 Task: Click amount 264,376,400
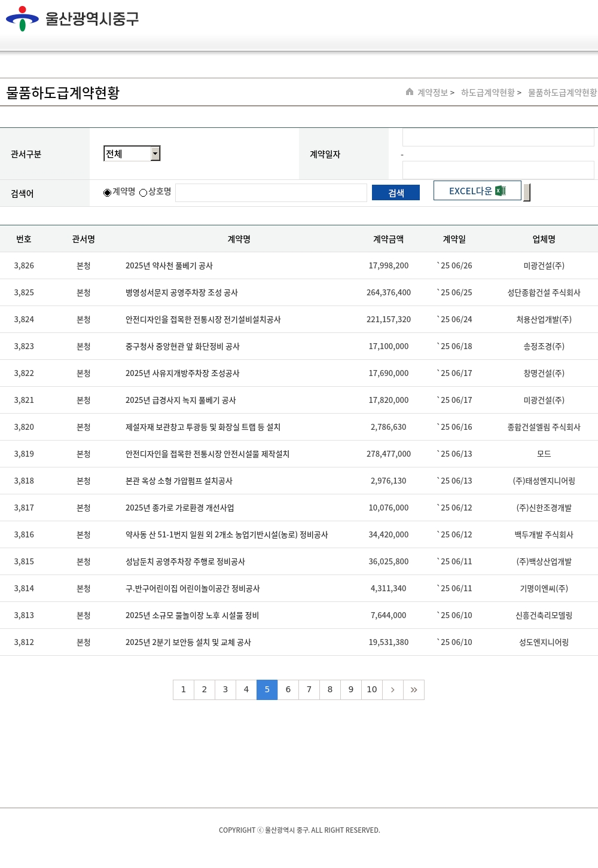[x=389, y=293]
